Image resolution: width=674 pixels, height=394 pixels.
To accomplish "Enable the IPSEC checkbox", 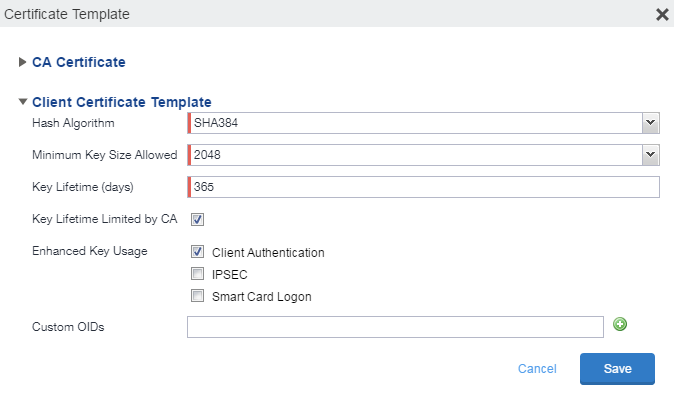I will [197, 274].
